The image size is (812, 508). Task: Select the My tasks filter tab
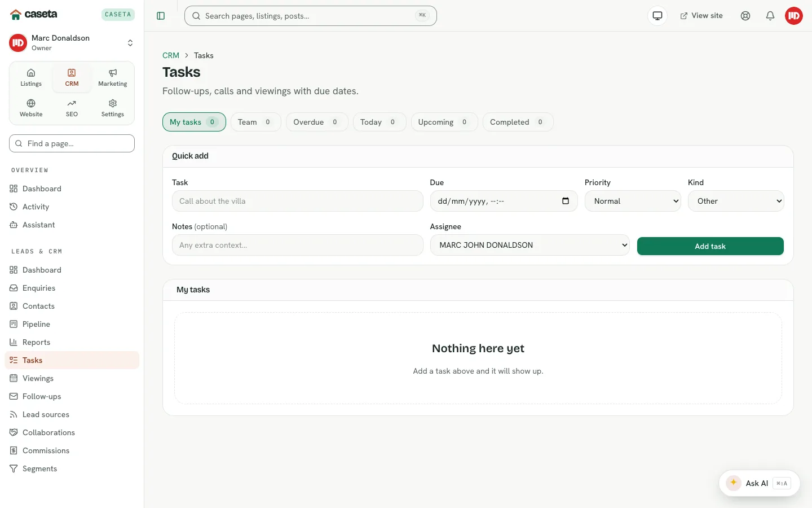pyautogui.click(x=194, y=122)
